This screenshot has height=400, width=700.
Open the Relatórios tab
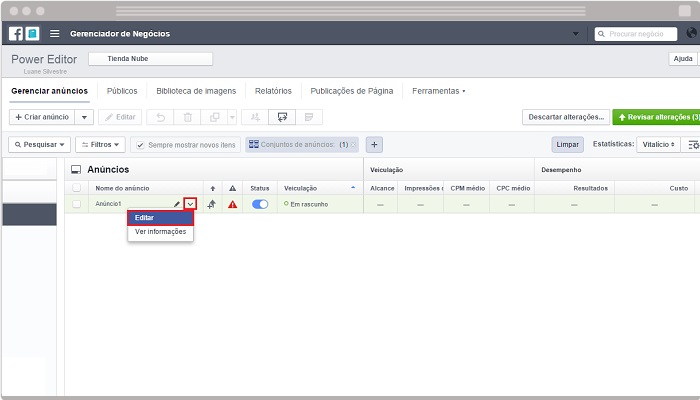pos(273,91)
